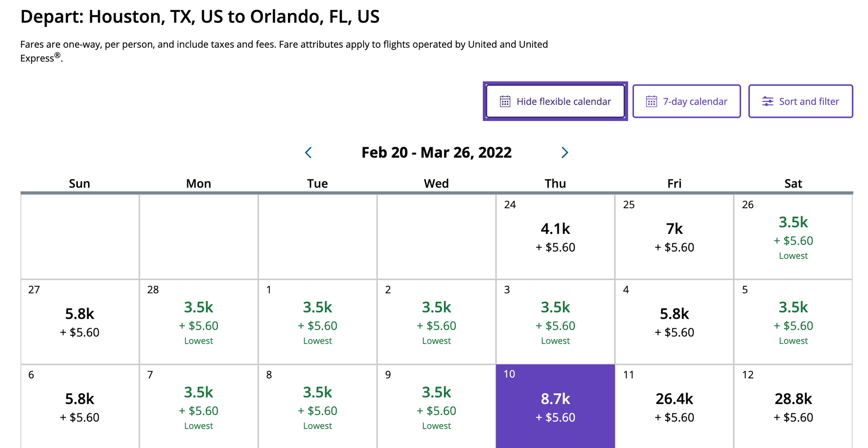868x448 pixels.
Task: Toggle Sort and filter options panel
Action: [x=801, y=102]
